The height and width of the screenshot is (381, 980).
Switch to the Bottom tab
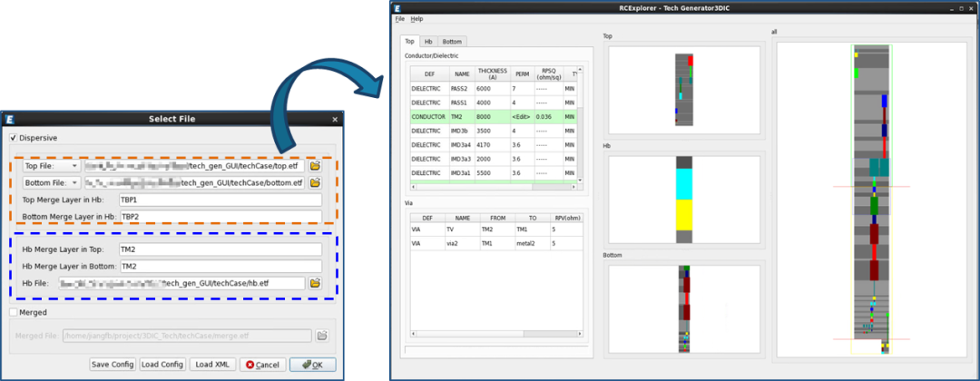pyautogui.click(x=452, y=41)
